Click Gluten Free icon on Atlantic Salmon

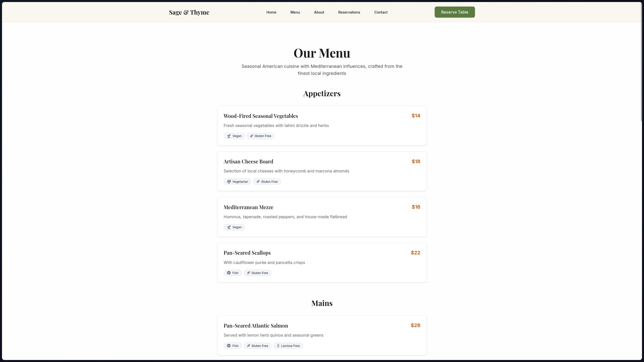click(x=248, y=346)
